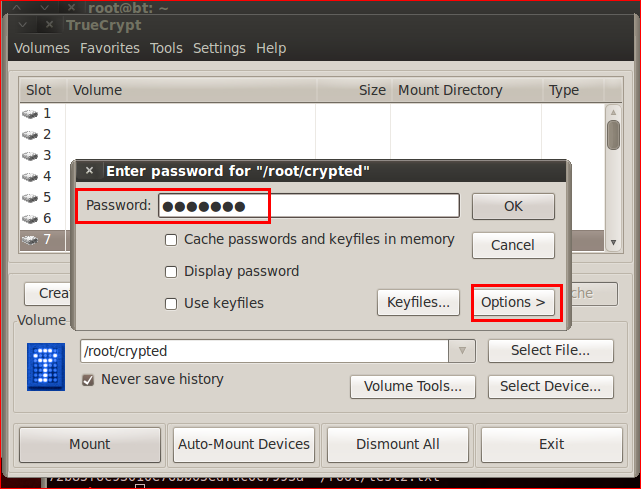Select the drive icon for slot 2
Screen dimensions: 641x489
click(30, 135)
